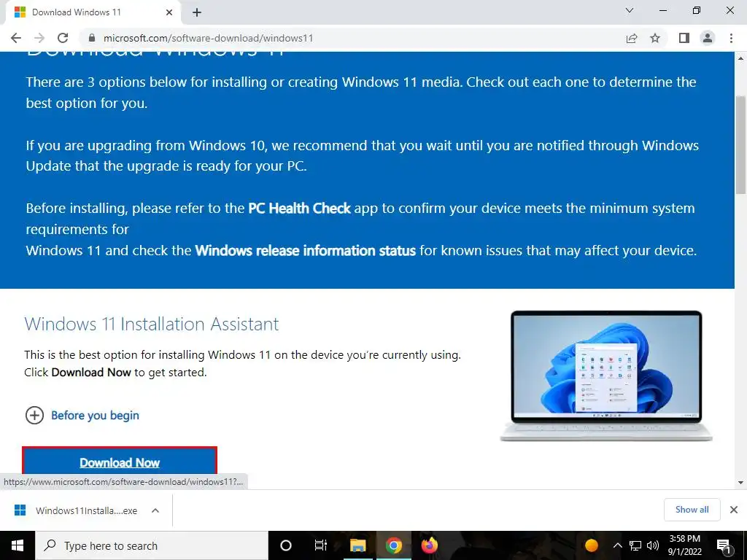Click the browser forward arrow
This screenshot has width=747, height=560.
point(39,38)
